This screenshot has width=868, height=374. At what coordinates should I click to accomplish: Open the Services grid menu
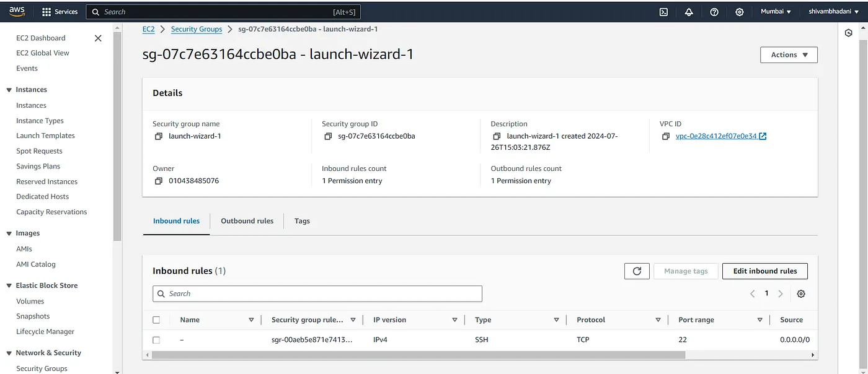(60, 12)
